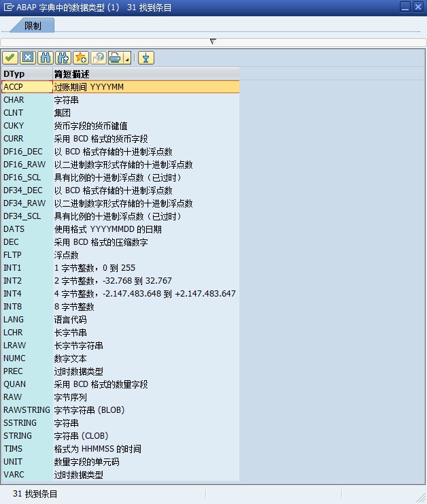
Task: Select CUKY currency key type
Action: click(x=120, y=126)
